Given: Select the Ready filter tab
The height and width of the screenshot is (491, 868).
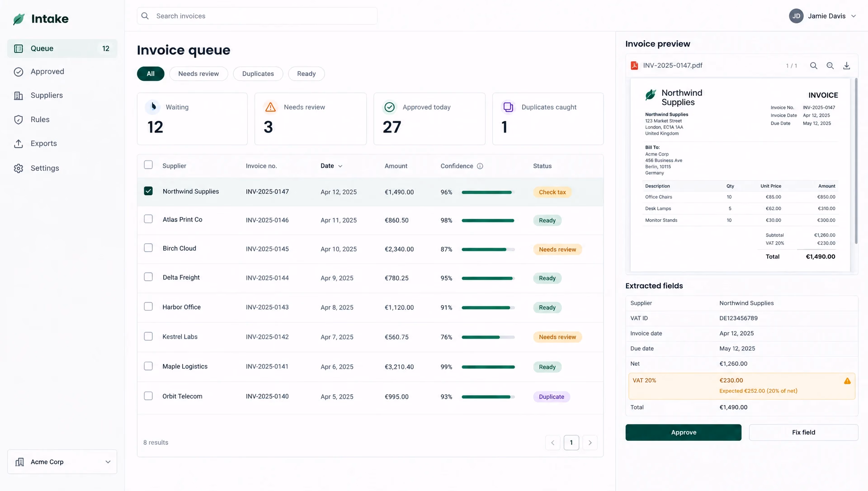Looking at the screenshot, I should [307, 74].
